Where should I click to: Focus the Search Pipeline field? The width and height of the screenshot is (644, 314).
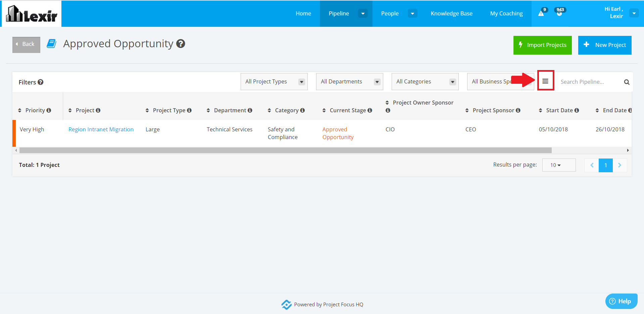click(x=589, y=82)
